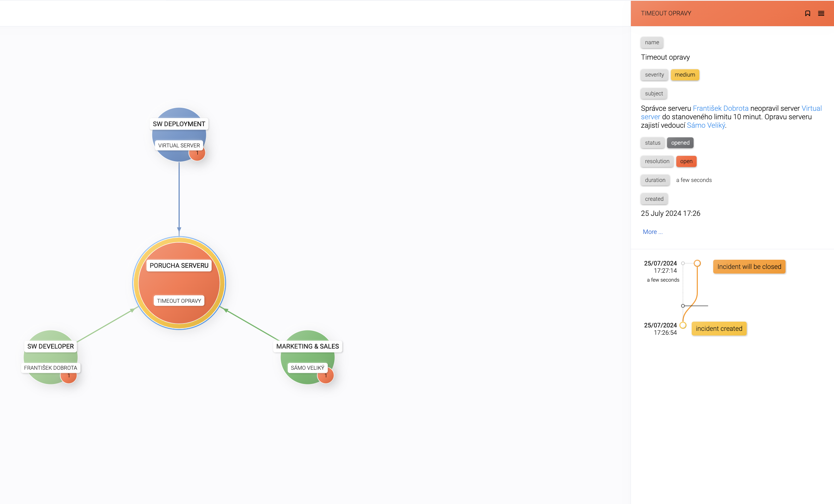Click the incident created timeline event
The height and width of the screenshot is (504, 834).
coord(719,329)
